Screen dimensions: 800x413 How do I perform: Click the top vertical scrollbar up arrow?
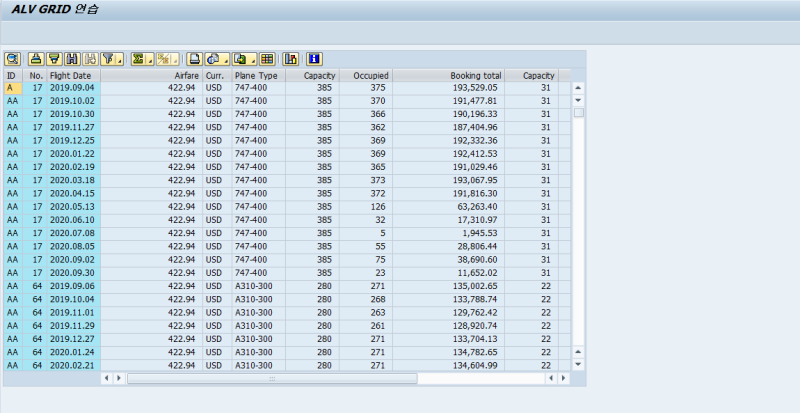click(x=578, y=88)
